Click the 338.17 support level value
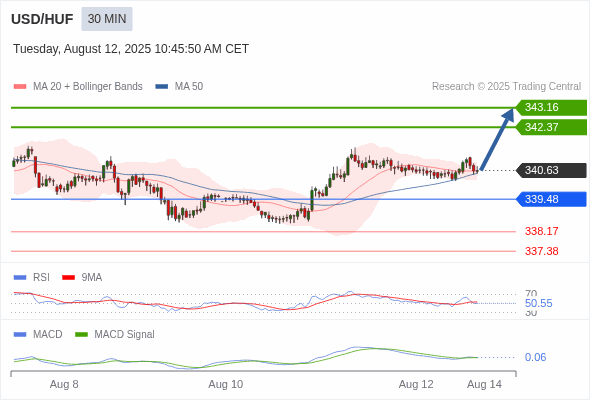The image size is (590, 400). 541,231
